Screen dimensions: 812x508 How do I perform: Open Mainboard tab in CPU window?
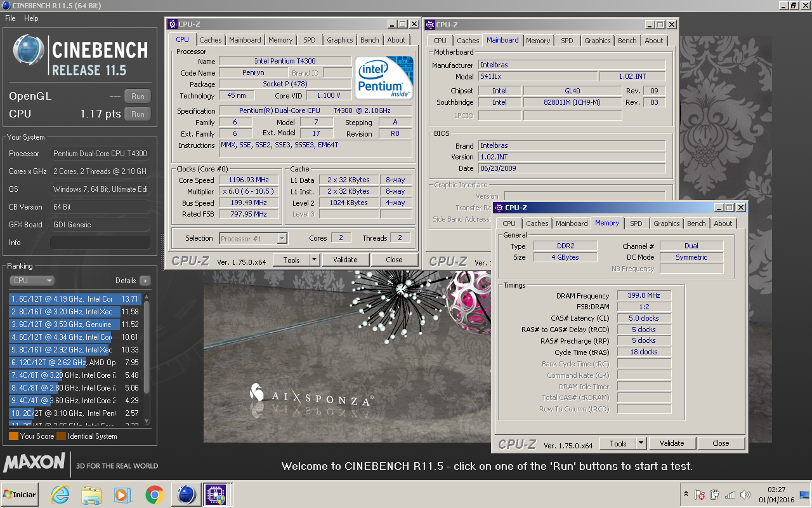(245, 40)
